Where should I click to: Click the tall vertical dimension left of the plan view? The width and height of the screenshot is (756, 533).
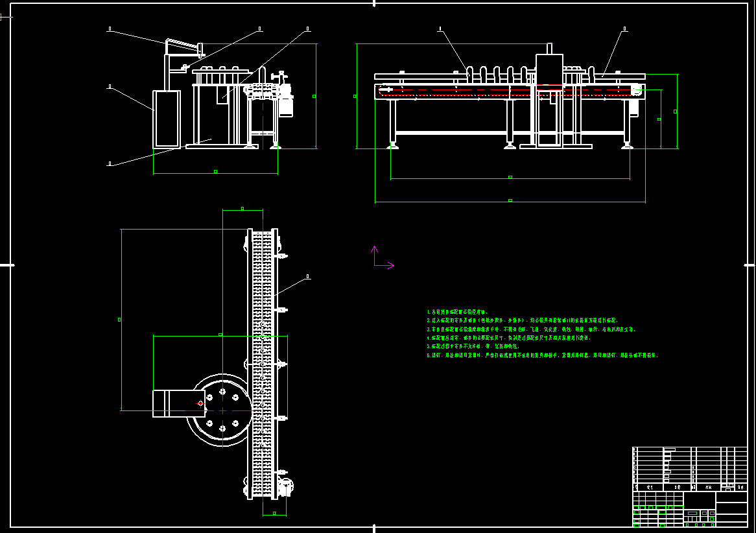pyautogui.click(x=119, y=319)
